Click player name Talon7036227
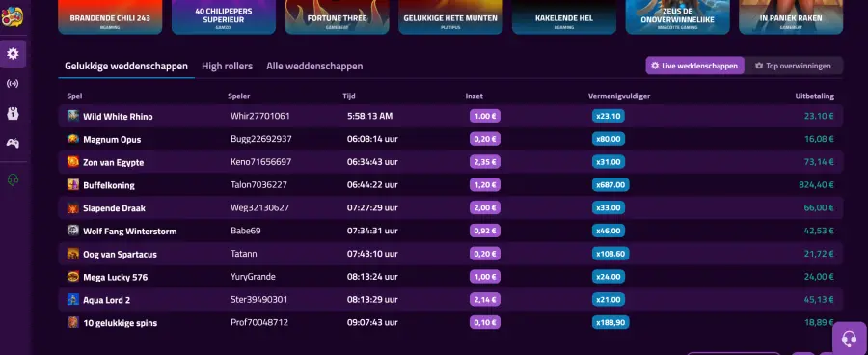The width and height of the screenshot is (868, 355). click(258, 185)
